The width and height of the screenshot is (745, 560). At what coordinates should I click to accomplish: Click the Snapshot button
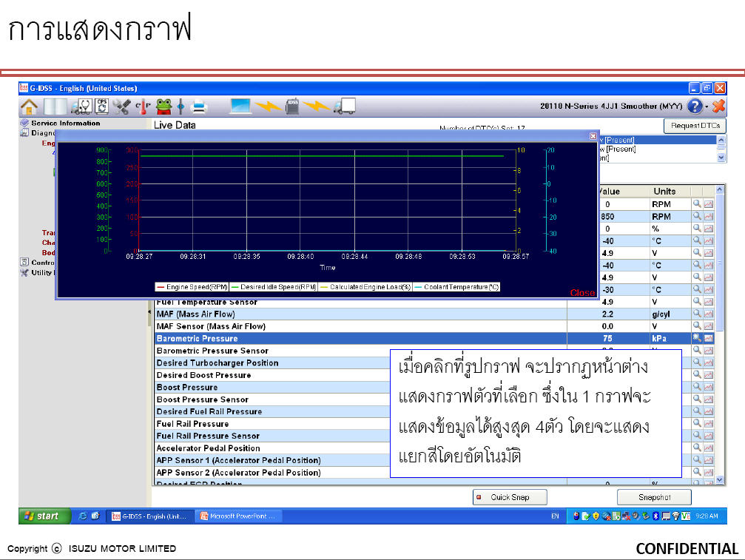(x=654, y=497)
